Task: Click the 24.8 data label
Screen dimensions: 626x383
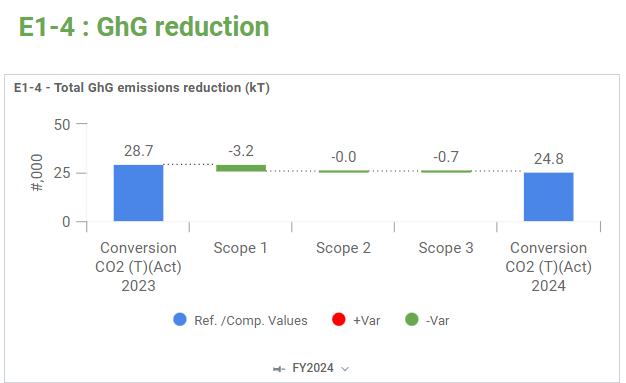Action: [549, 159]
